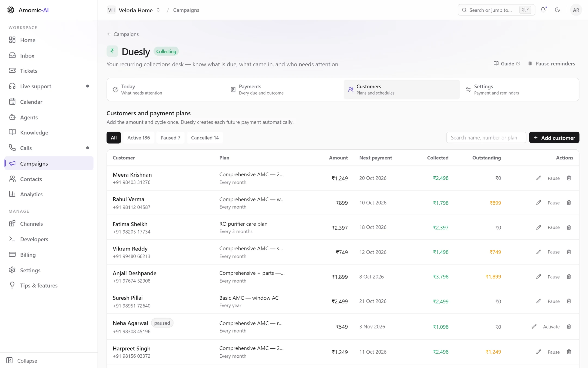588x368 pixels.
Task: Open AR user avatar menu
Action: point(576,10)
